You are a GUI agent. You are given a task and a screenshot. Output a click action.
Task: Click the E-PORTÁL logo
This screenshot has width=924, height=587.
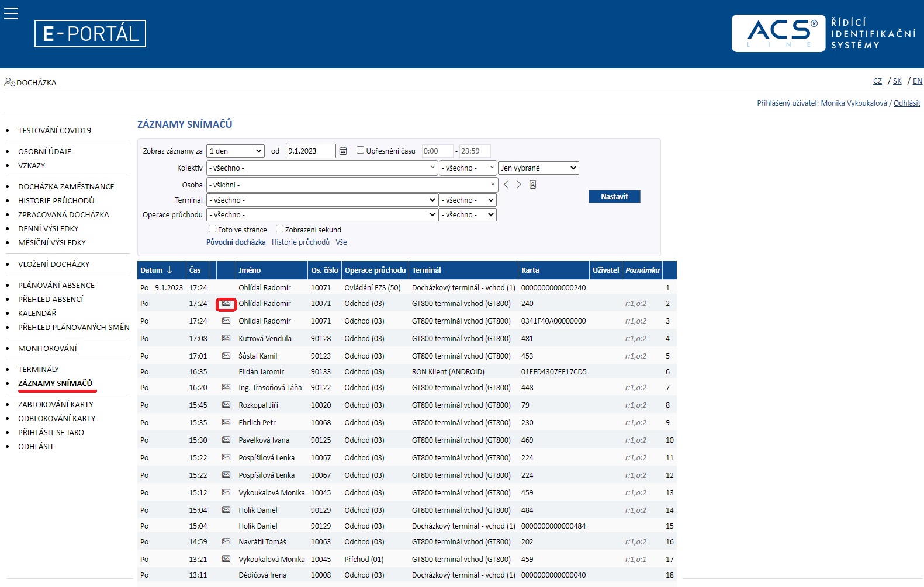(90, 33)
